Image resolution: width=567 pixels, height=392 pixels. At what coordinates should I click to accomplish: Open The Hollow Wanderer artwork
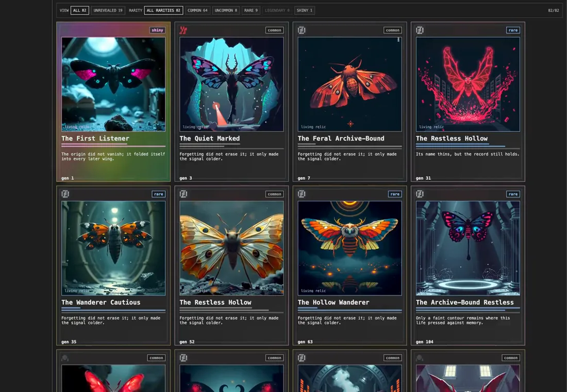click(349, 248)
